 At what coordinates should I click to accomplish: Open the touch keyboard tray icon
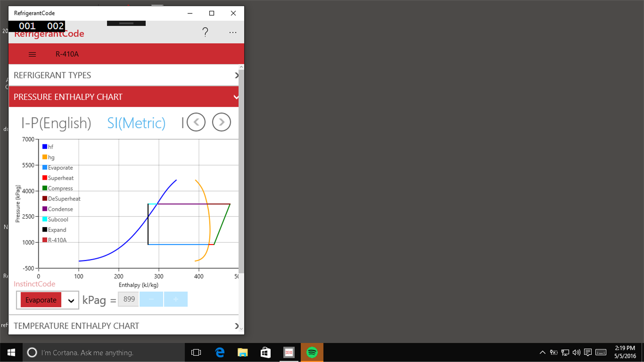601,353
